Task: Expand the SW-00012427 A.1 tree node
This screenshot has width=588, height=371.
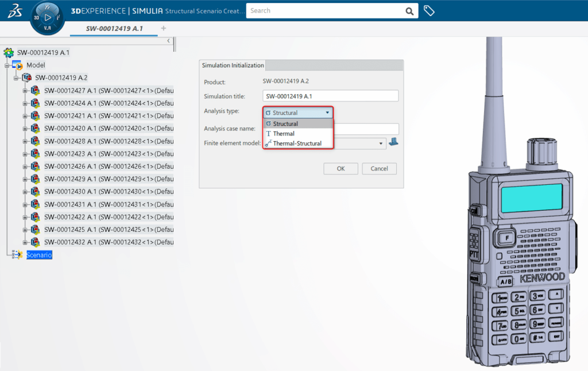Action: click(25, 91)
